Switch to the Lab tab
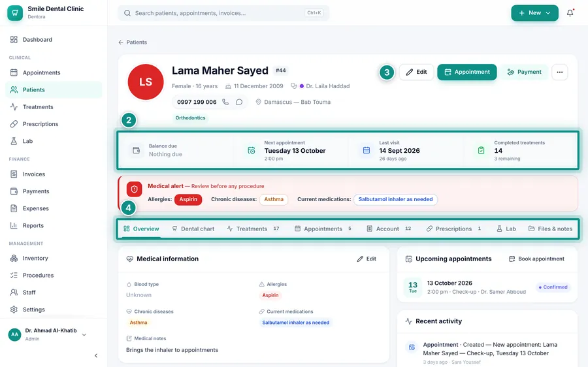Image resolution: width=588 pixels, height=367 pixels. pos(506,229)
